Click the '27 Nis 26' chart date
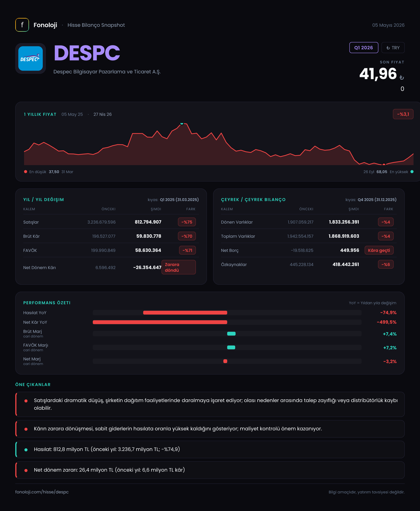420x511 pixels. tap(103, 114)
